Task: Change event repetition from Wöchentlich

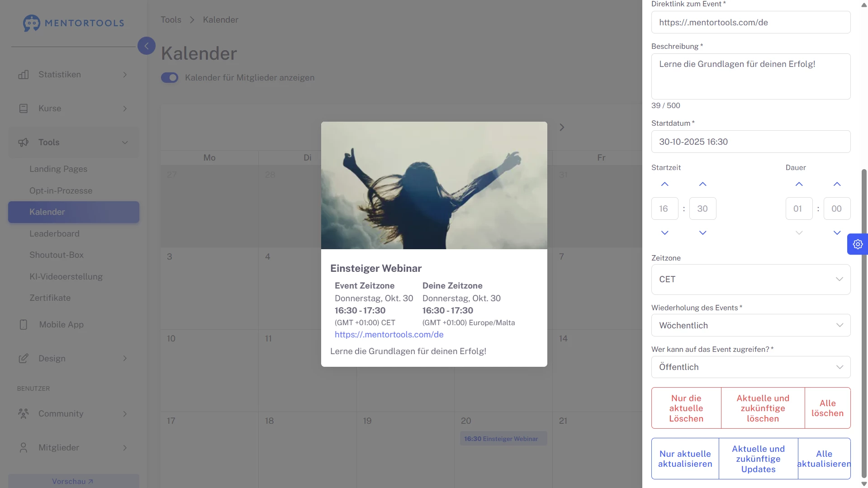Action: click(750, 325)
